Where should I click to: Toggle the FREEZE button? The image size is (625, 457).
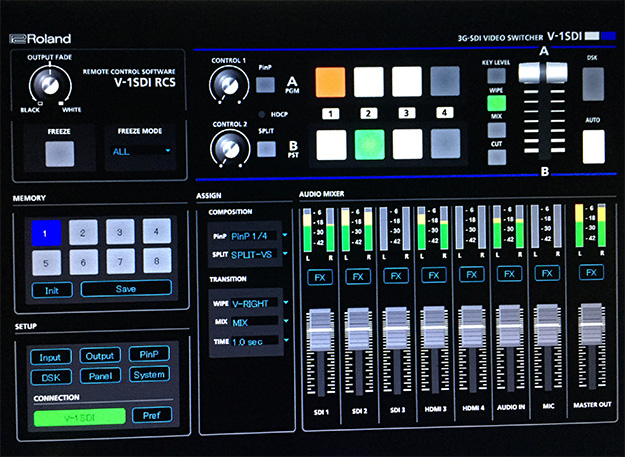pos(60,154)
